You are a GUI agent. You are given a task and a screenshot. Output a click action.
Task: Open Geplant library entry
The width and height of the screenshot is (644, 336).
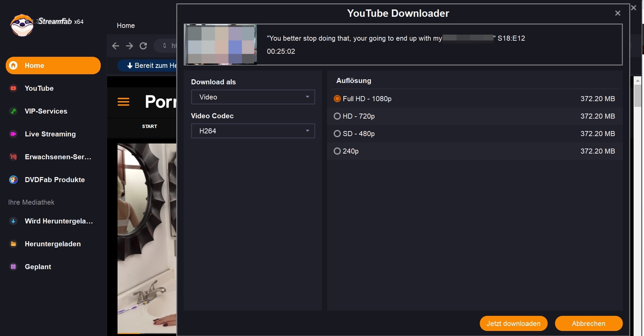[53, 267]
